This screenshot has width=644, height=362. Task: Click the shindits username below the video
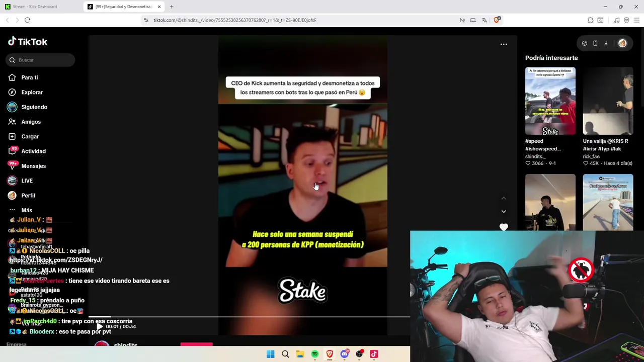126,345
